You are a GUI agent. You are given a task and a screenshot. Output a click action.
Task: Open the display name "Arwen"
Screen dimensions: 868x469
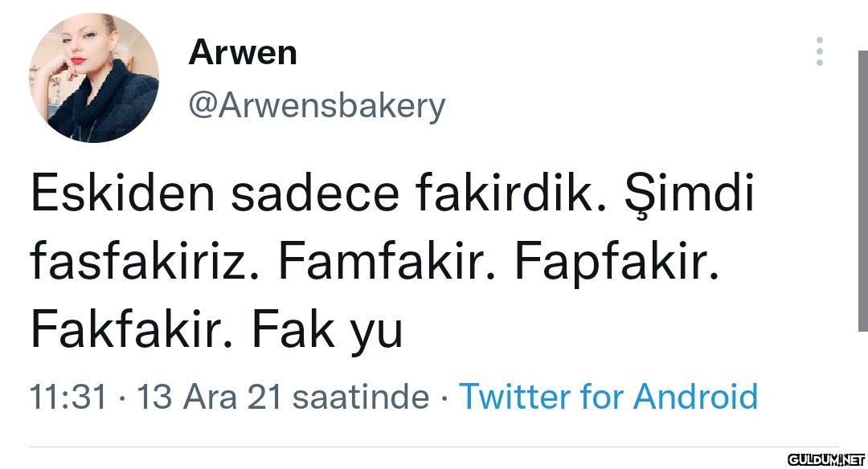pyautogui.click(x=243, y=53)
